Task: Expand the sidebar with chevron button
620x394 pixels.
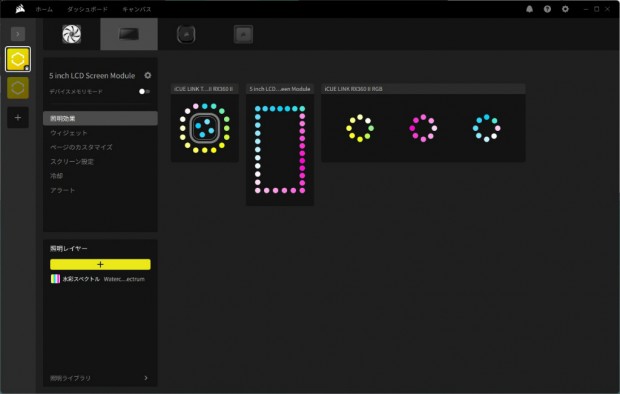Action: pyautogui.click(x=18, y=34)
